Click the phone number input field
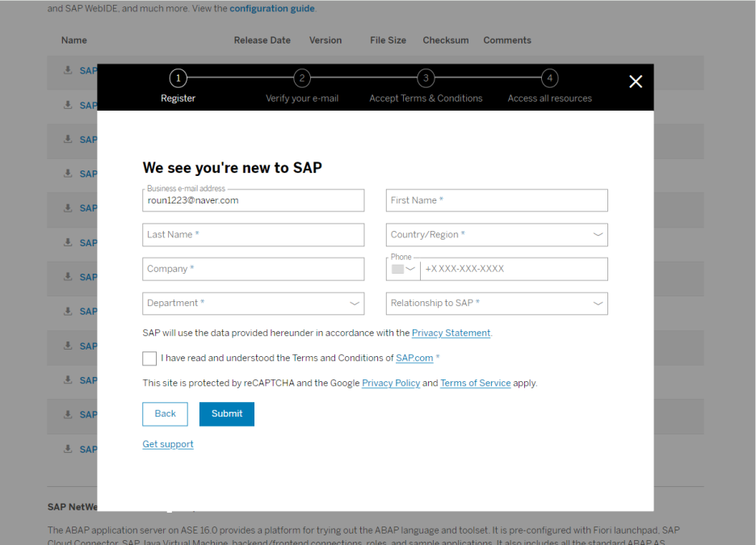Screen dimensions: 756x545 point(514,269)
